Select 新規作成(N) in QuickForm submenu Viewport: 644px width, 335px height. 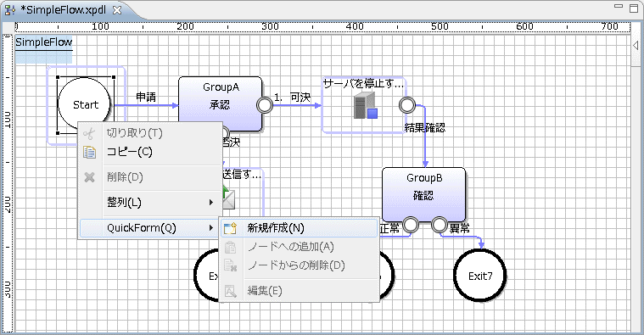299,228
